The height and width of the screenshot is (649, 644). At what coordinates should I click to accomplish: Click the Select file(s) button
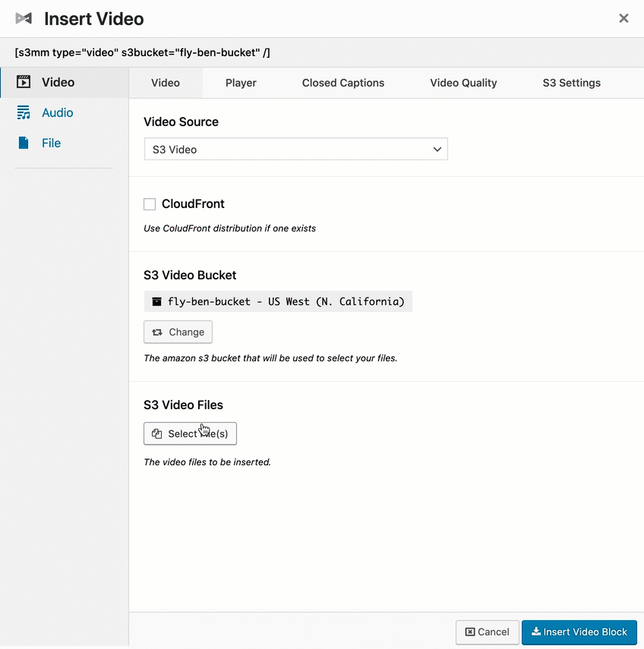coord(190,433)
